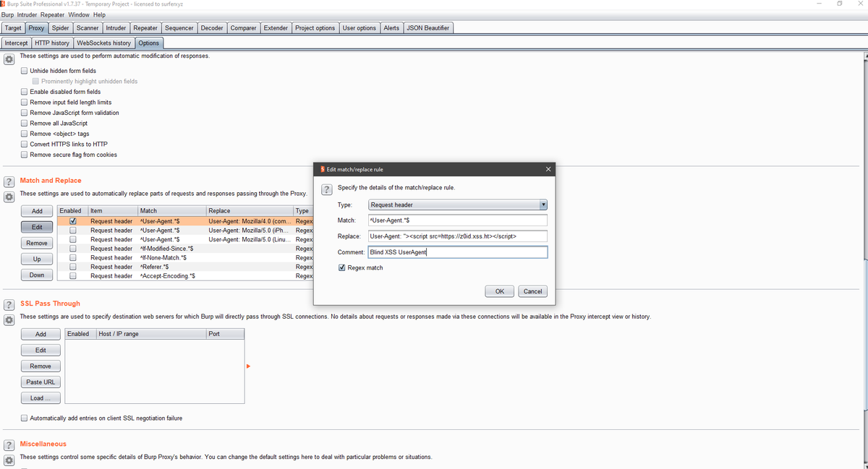
Task: Switch to the Sequencer tab
Action: [179, 28]
